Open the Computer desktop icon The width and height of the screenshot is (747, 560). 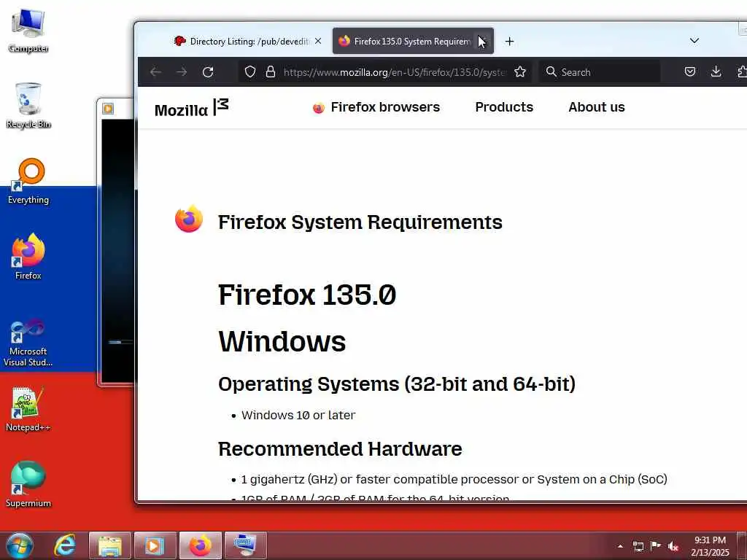(28, 29)
